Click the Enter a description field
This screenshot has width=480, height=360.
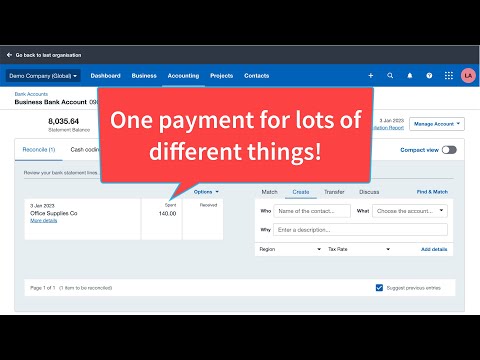(360, 230)
